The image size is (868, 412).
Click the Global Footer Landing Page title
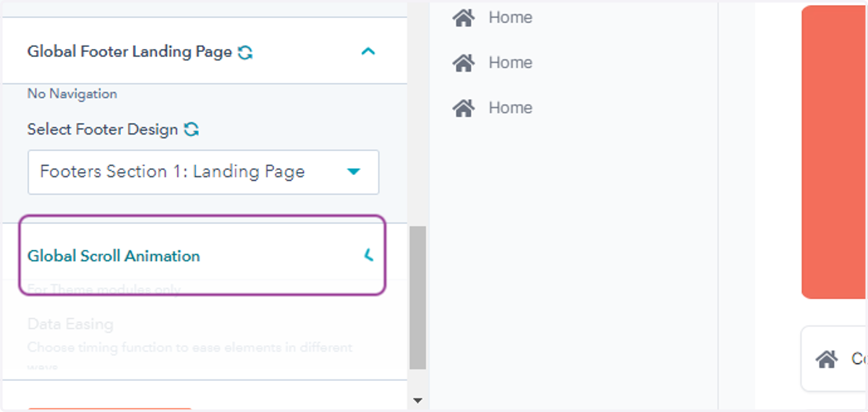[x=129, y=52]
